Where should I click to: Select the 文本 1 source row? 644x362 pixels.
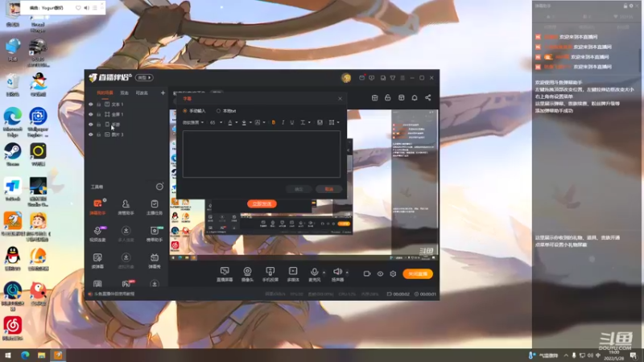pos(126,105)
